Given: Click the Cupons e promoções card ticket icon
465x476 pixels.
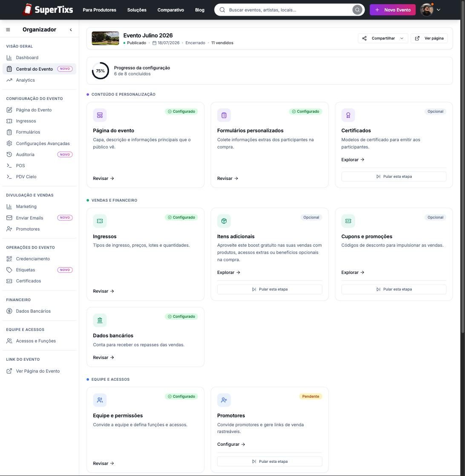Looking at the screenshot, I should 348,221.
